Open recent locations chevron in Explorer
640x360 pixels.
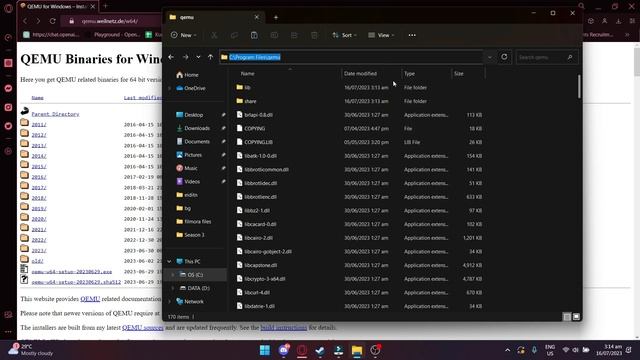[198, 57]
